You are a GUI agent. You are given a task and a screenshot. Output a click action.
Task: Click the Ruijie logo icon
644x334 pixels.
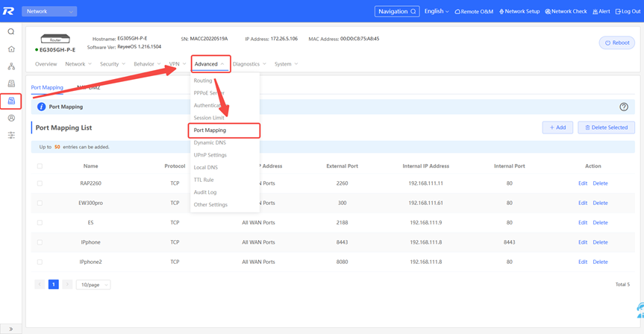click(x=8, y=11)
